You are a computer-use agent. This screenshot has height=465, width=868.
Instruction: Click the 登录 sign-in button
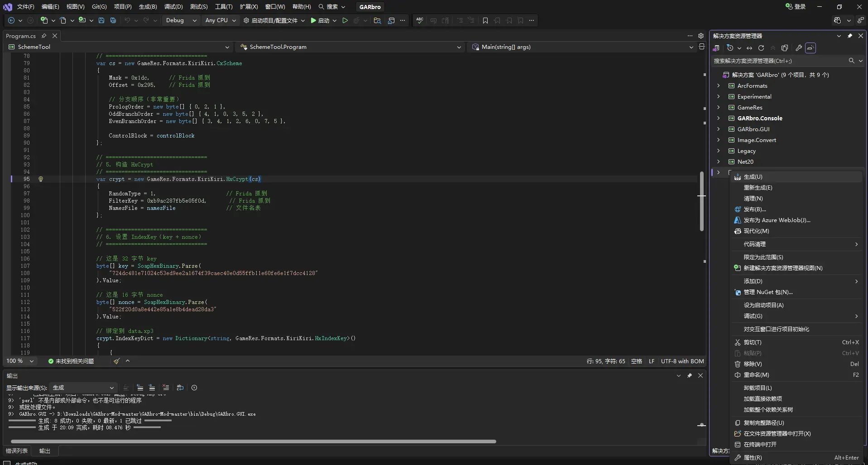[796, 7]
